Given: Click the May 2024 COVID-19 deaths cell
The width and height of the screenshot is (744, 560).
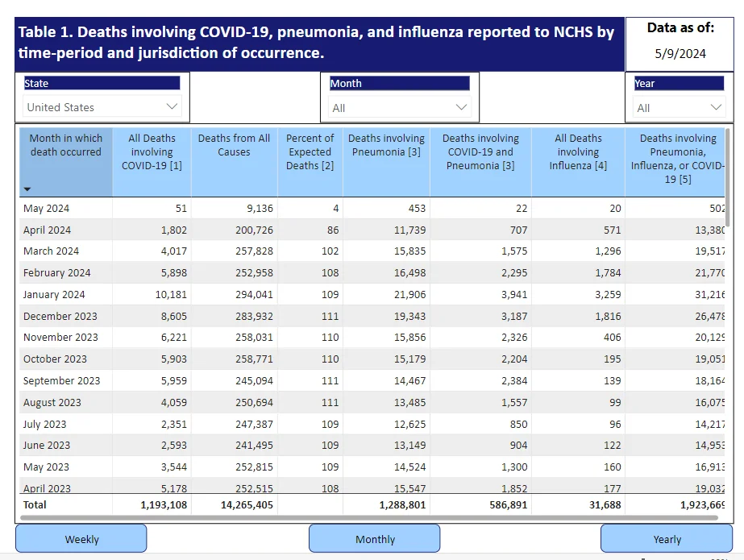Looking at the screenshot, I should tap(152, 208).
